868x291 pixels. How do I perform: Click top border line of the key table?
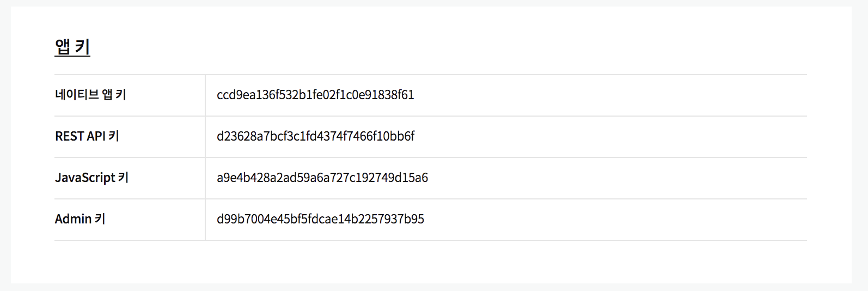430,75
